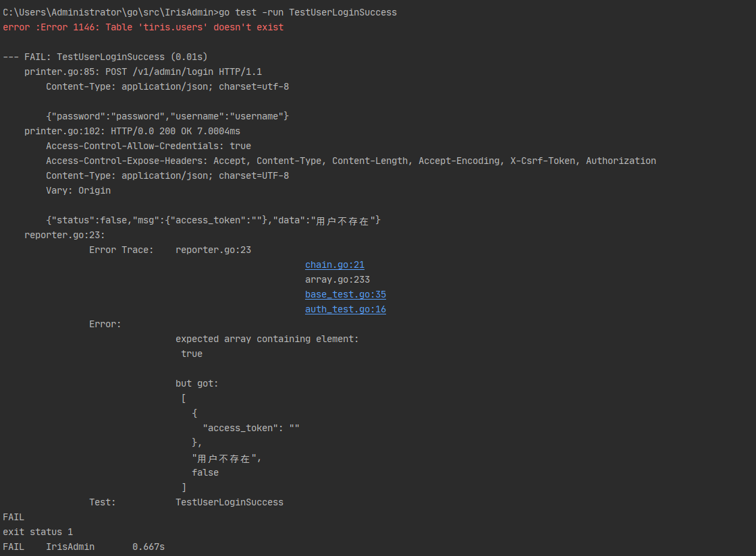Click the Access-Control-Expose-Headers line

tap(351, 161)
